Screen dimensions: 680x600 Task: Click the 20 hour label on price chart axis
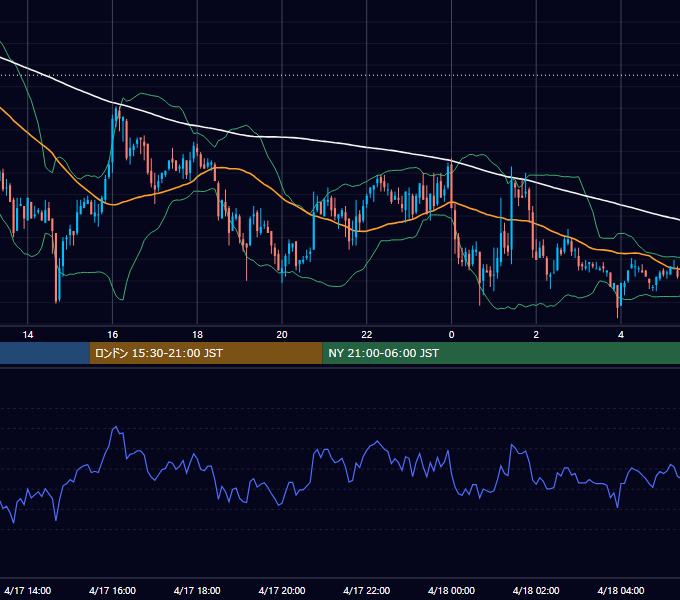point(282,335)
